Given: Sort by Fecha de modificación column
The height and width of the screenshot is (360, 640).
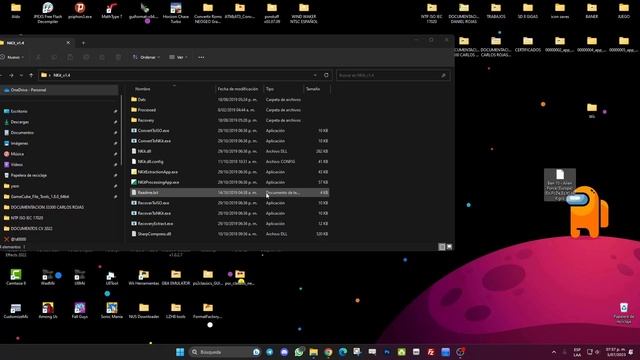Looking at the screenshot, I should pyautogui.click(x=238, y=89).
